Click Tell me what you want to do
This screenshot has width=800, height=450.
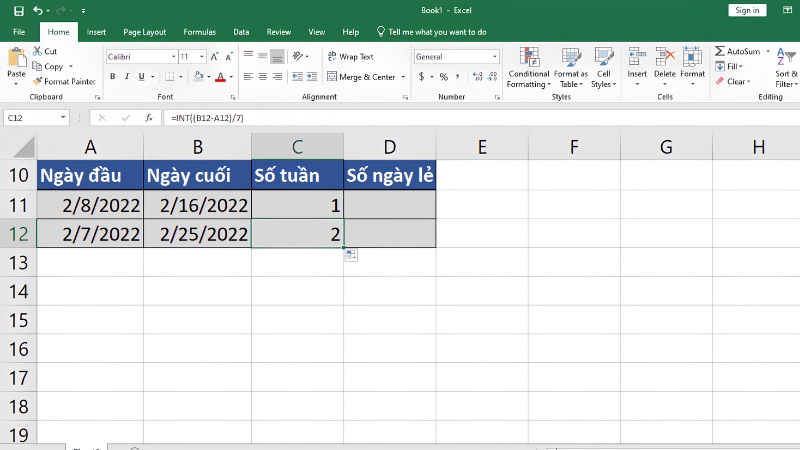tap(432, 32)
